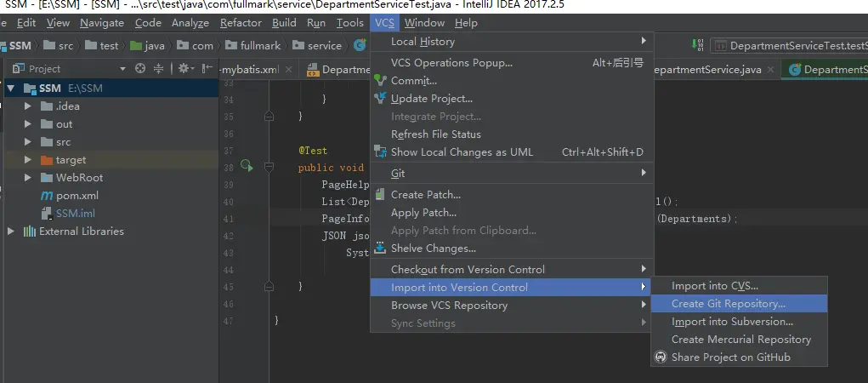This screenshot has height=383, width=868.
Task: Select Create Patch option
Action: click(512, 195)
